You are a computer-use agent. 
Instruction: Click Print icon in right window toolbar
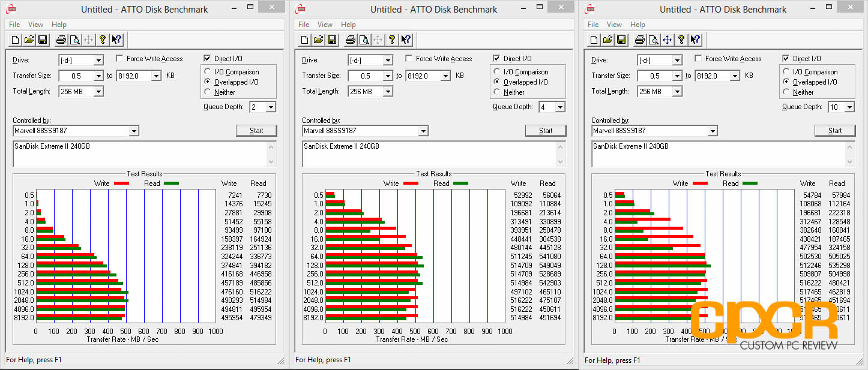pos(639,40)
